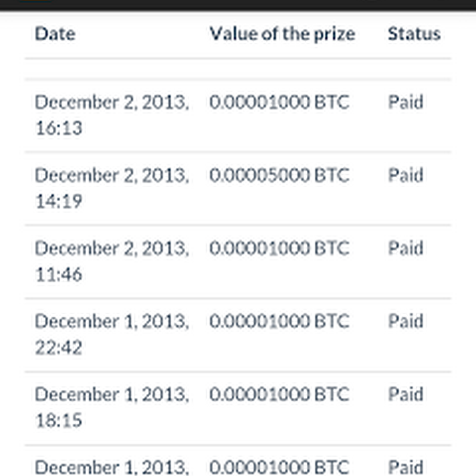Viewport: 476px width, 476px height.
Task: Click the prize value in the 22:42 row
Action: point(279,321)
